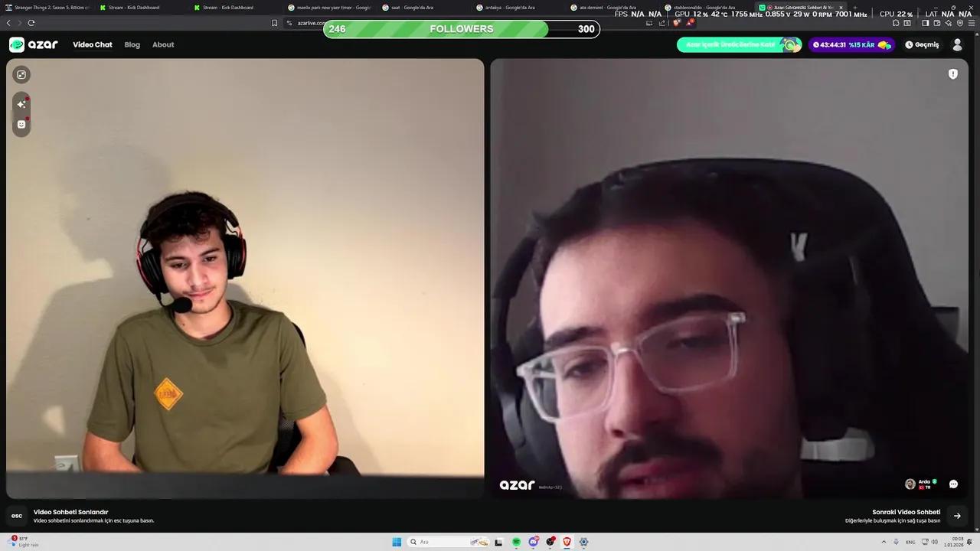Click the weather widget showing Light rain
The width and height of the screenshot is (980, 551).
click(x=23, y=542)
